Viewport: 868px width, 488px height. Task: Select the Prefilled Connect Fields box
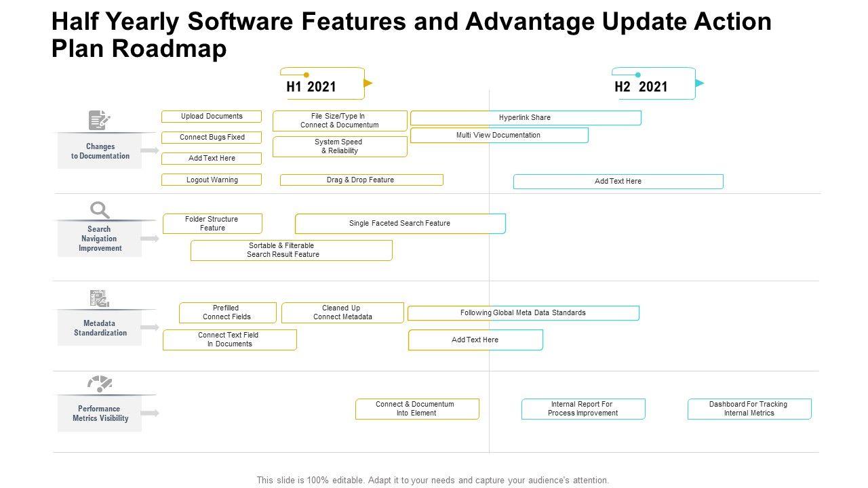(228, 312)
